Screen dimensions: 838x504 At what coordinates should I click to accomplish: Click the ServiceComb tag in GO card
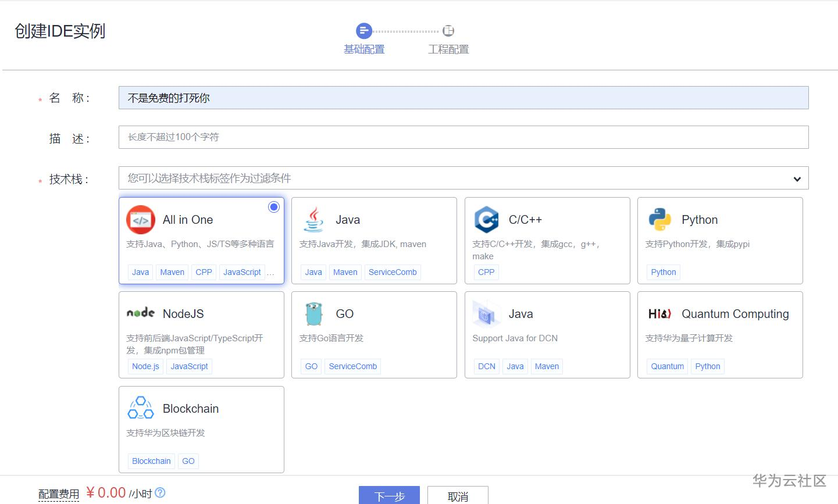click(x=352, y=366)
